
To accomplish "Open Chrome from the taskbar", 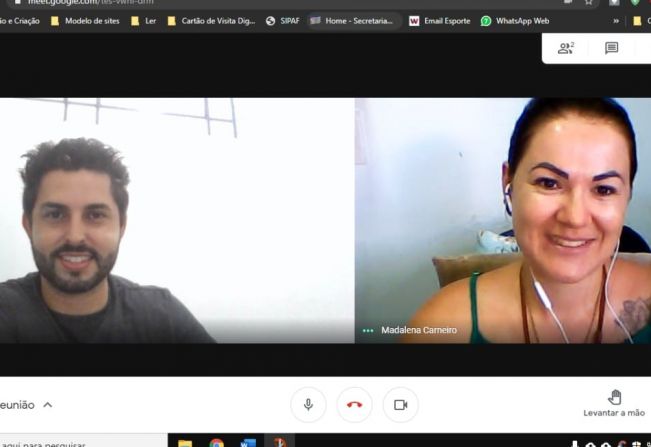I will pos(216,443).
